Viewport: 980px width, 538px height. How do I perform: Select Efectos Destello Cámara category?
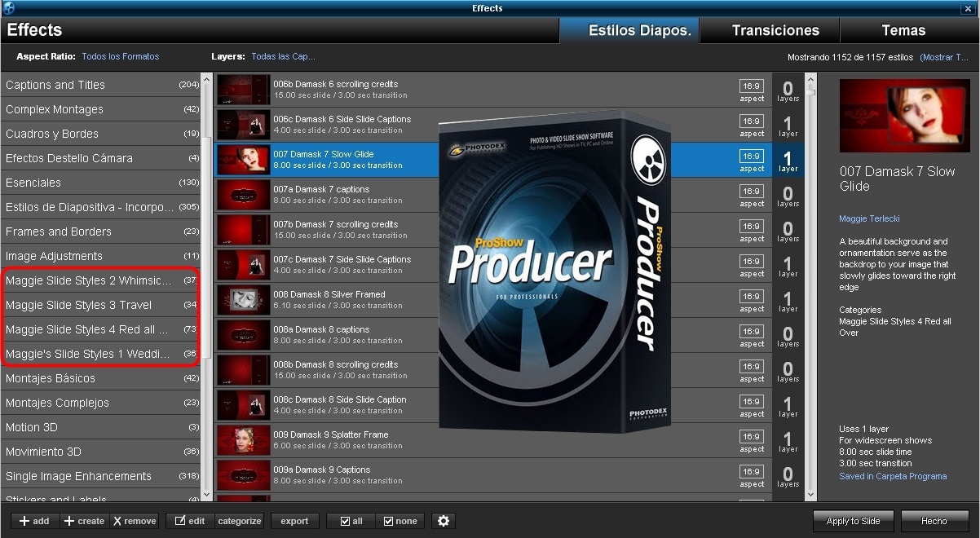(x=102, y=158)
